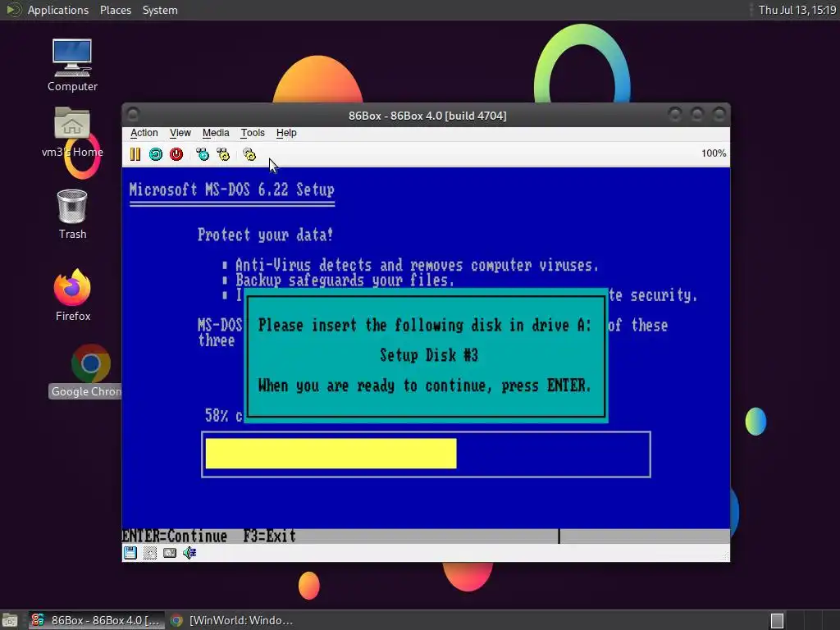Open the Action menu
Viewport: 840px width, 630px height.
point(144,133)
